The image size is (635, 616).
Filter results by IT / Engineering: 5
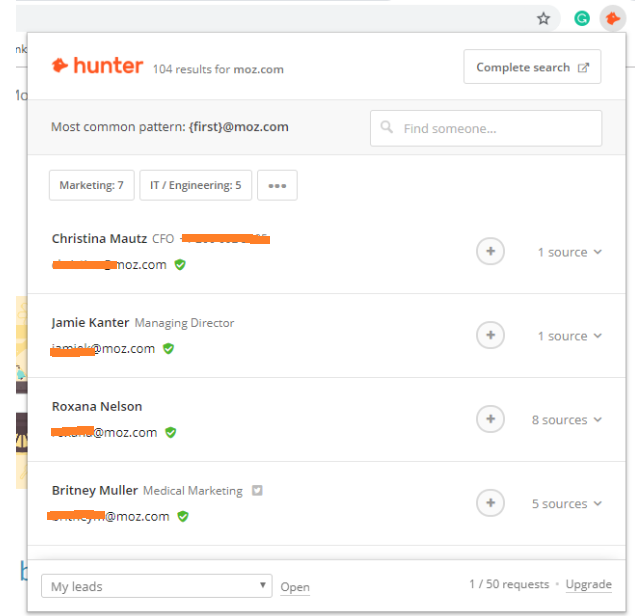point(195,185)
